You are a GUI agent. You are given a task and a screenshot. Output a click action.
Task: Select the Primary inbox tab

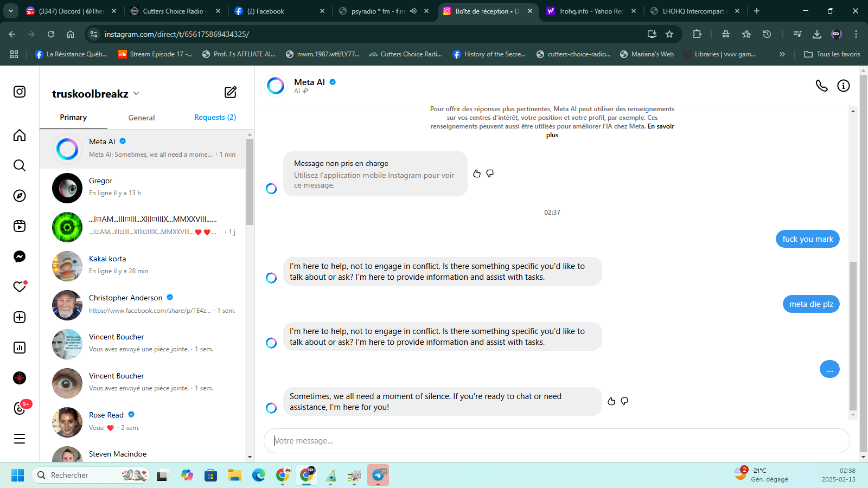tap(73, 118)
